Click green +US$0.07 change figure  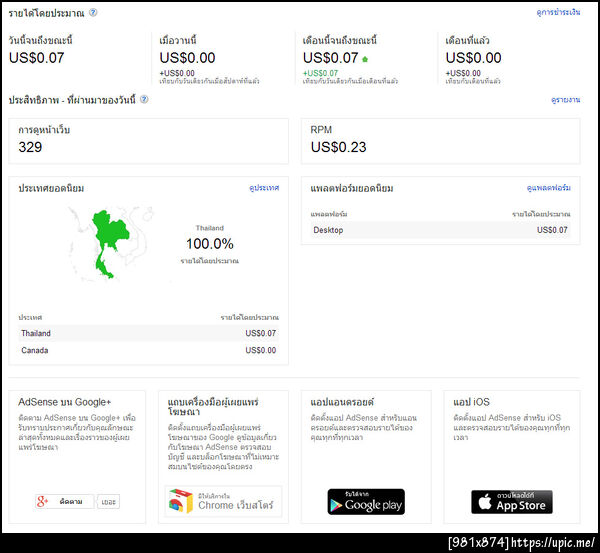click(320, 73)
